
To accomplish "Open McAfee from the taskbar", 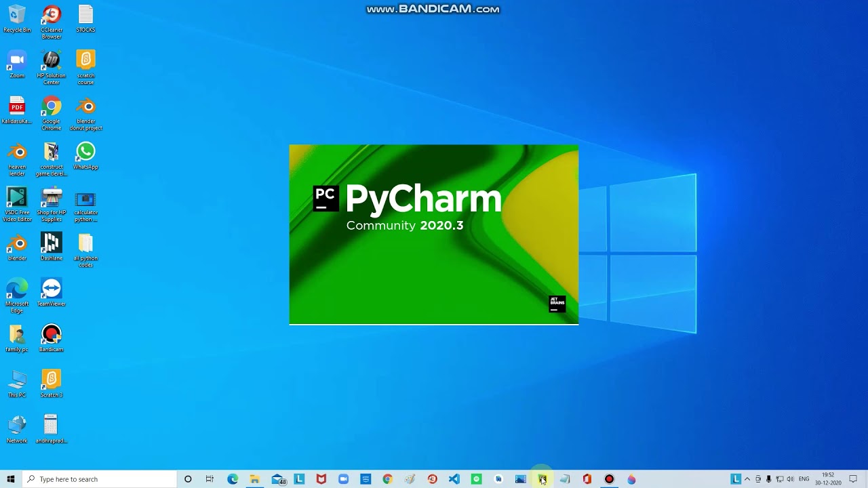I will 321,479.
